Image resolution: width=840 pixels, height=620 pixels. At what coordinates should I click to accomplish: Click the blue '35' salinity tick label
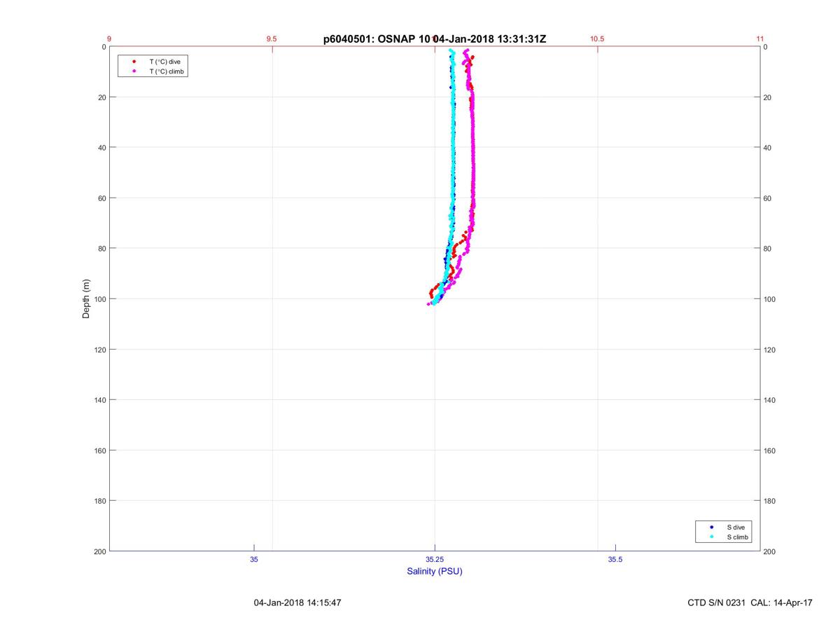(254, 559)
